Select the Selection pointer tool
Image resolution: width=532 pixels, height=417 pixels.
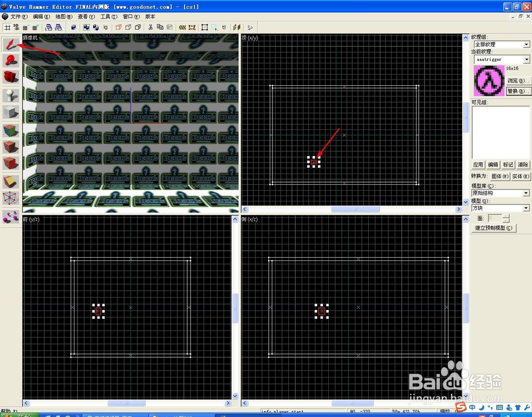tap(11, 45)
